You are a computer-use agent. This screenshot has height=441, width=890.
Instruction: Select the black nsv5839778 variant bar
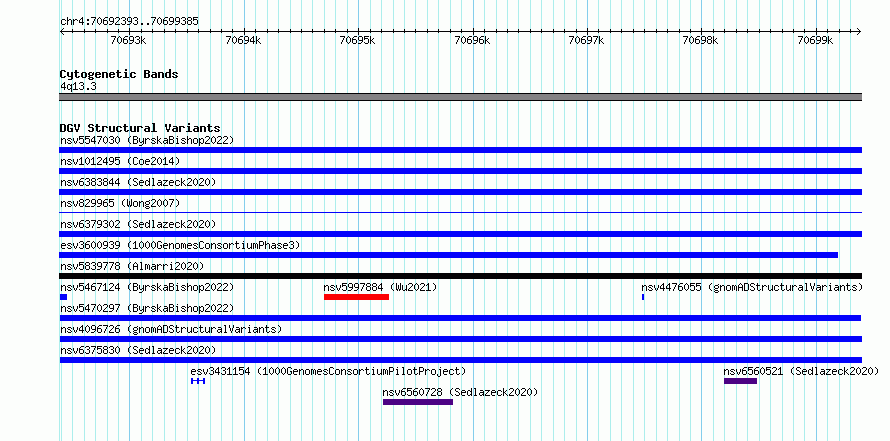click(460, 276)
